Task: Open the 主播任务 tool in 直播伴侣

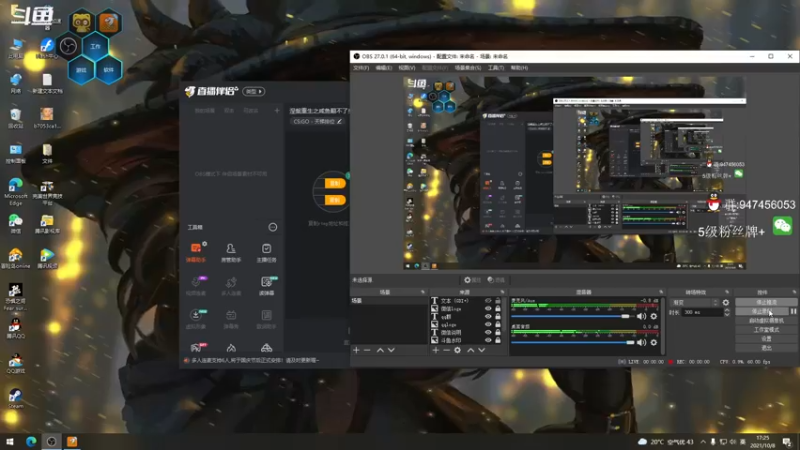Action: click(x=266, y=252)
